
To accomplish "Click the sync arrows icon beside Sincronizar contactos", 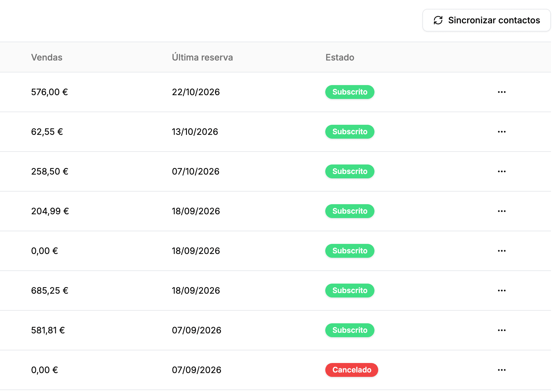I will [x=438, y=20].
